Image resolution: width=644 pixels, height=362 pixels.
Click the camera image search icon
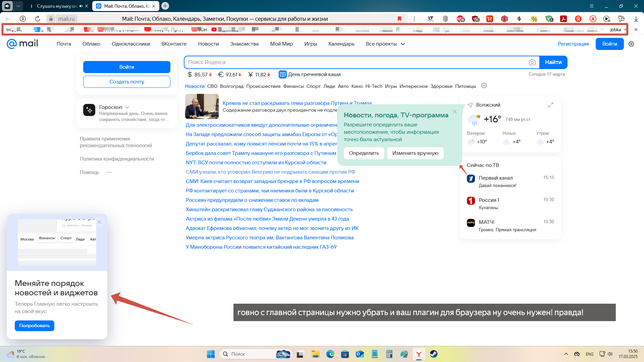point(532,62)
